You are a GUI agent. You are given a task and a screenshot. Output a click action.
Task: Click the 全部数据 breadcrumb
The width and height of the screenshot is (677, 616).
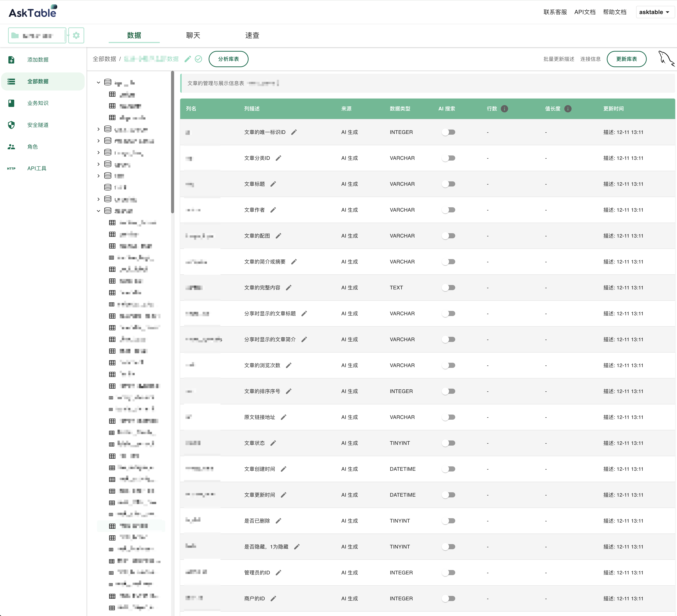pyautogui.click(x=105, y=59)
